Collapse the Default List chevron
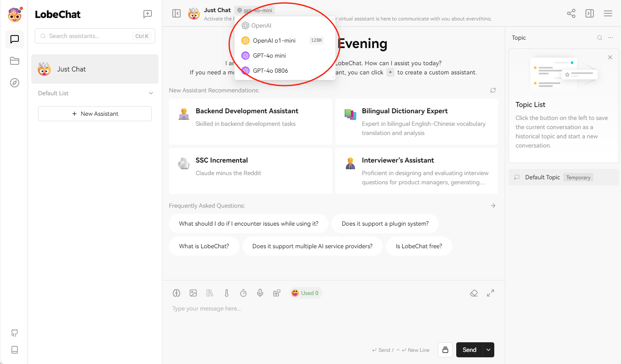Image resolution: width=621 pixels, height=364 pixels. 151,93
